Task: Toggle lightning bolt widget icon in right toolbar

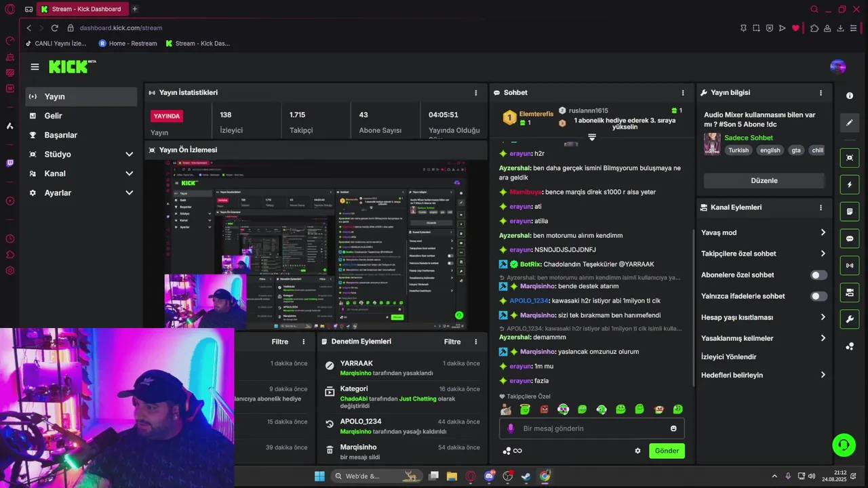Action: (x=850, y=184)
